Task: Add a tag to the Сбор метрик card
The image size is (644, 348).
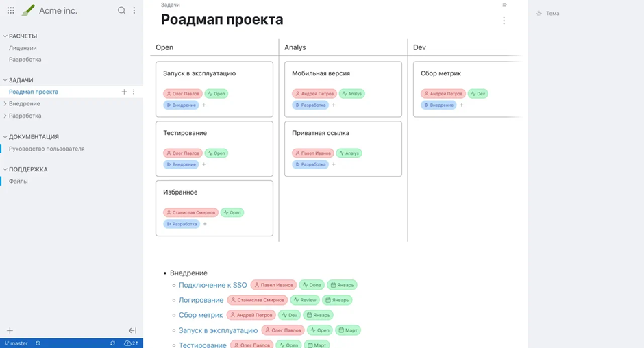Action: pyautogui.click(x=461, y=105)
